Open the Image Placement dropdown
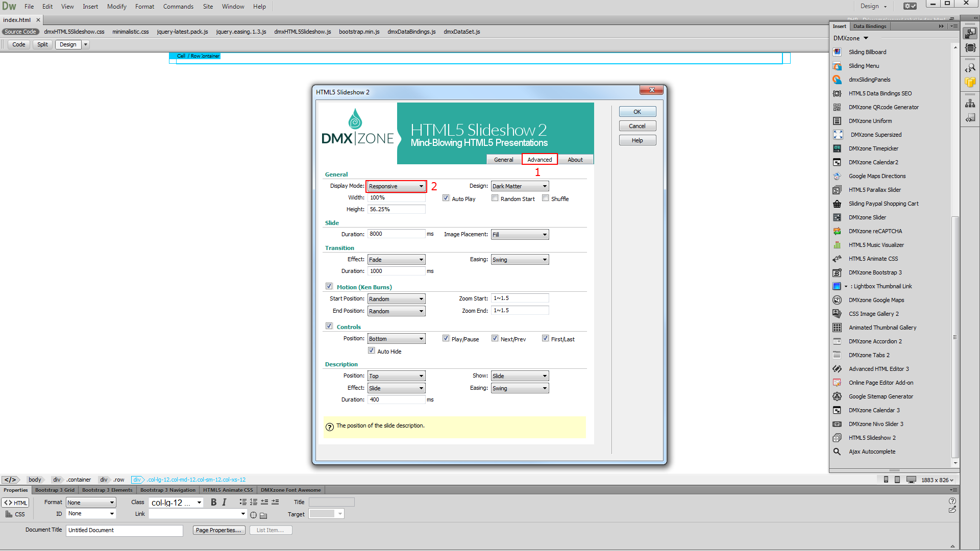 coord(520,235)
